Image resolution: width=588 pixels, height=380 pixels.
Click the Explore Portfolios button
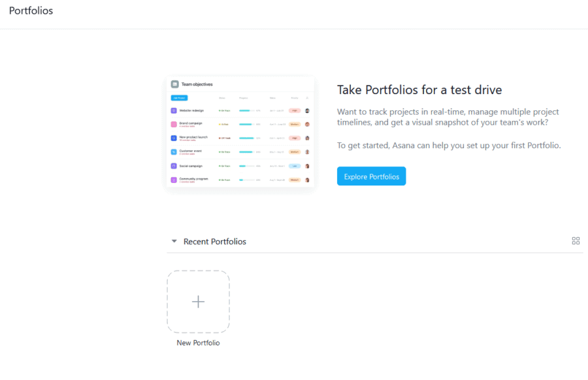(371, 176)
